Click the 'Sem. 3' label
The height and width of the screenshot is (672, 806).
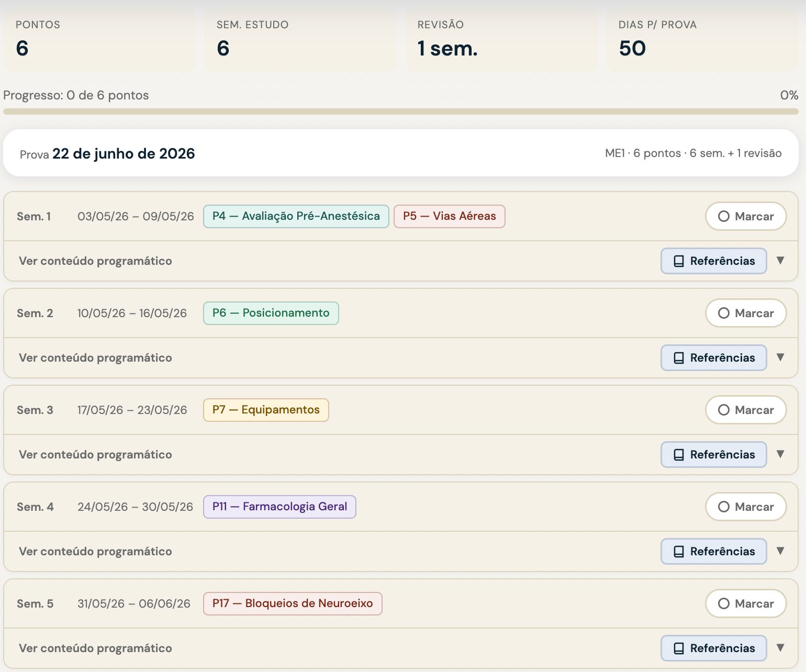[35, 410]
